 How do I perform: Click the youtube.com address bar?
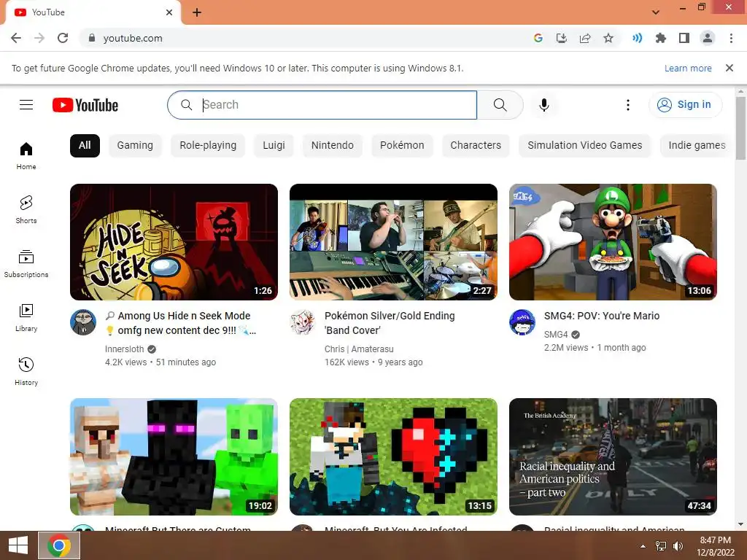[305, 38]
